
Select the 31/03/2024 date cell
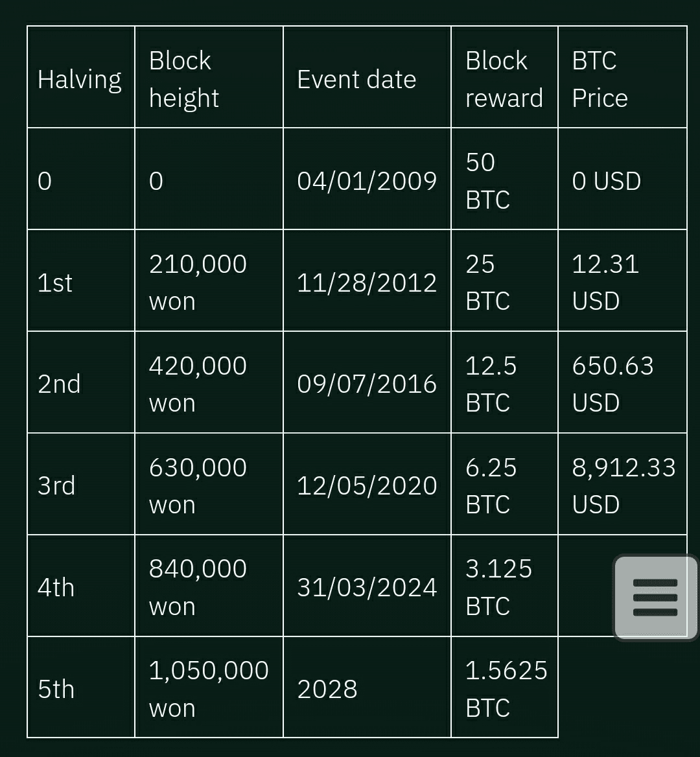(x=367, y=587)
